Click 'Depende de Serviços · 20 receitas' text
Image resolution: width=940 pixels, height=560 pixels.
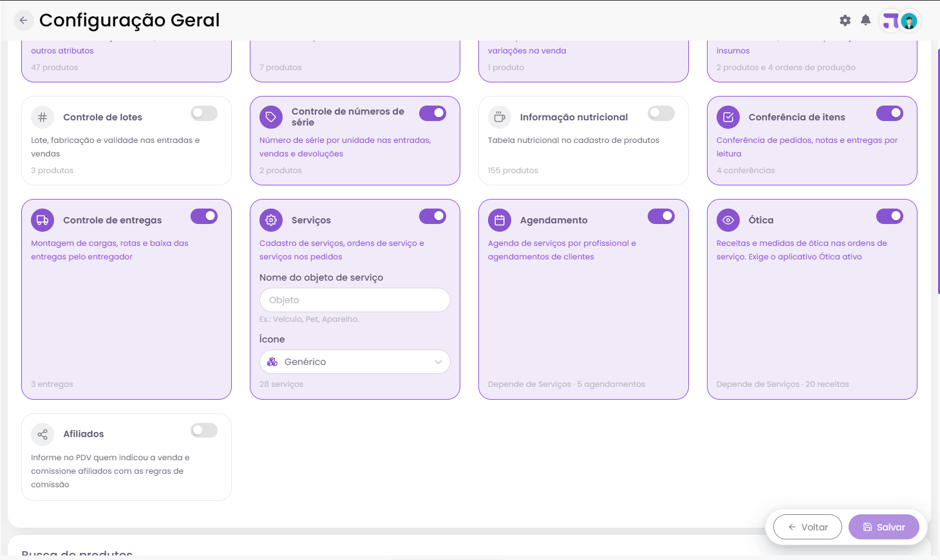click(x=783, y=384)
